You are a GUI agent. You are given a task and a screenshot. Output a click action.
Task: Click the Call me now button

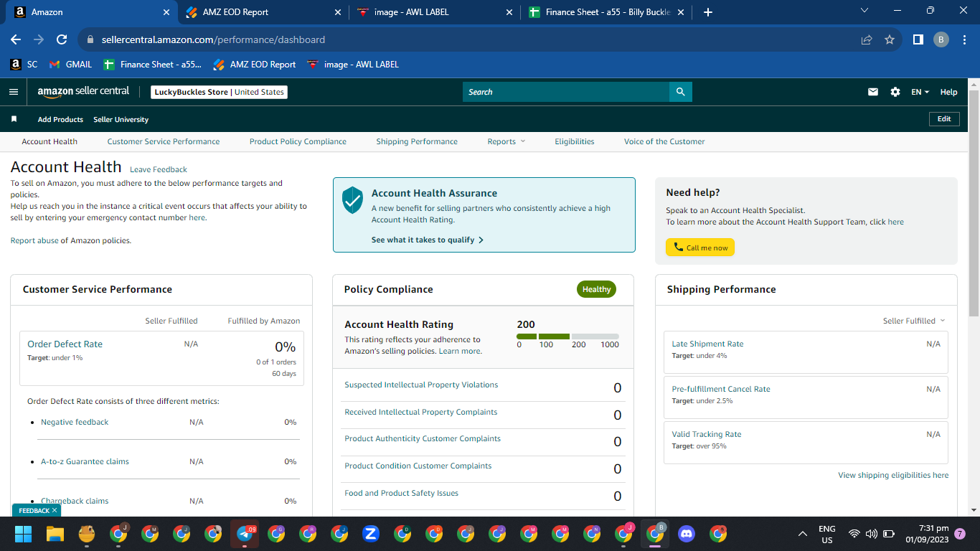coord(700,248)
